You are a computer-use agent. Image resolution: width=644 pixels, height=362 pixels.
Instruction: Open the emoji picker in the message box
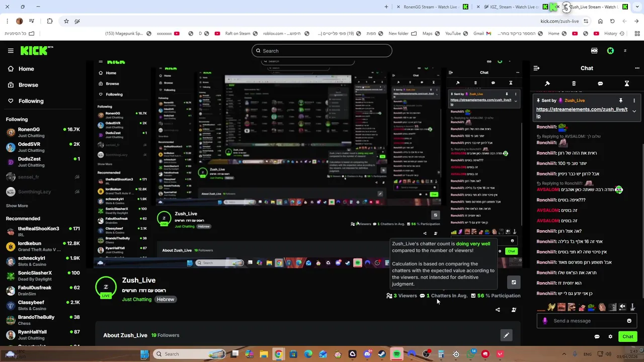point(629,321)
